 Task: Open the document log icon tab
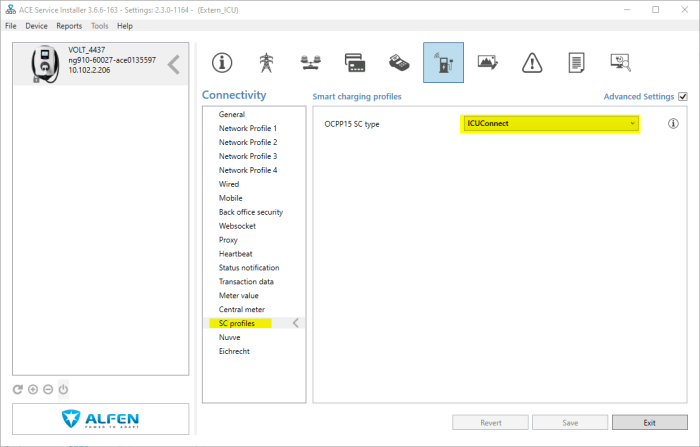pos(576,62)
